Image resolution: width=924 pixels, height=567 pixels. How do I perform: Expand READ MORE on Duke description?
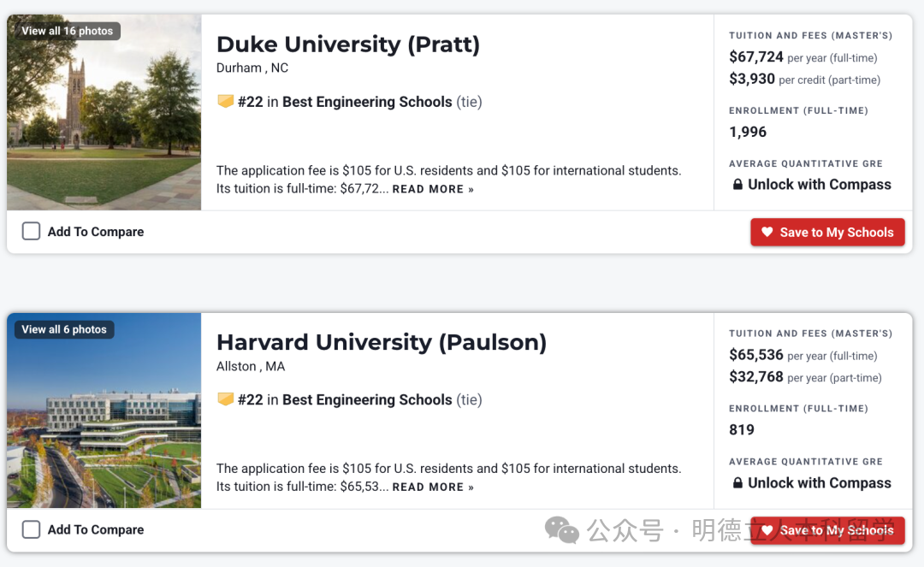[x=433, y=189]
